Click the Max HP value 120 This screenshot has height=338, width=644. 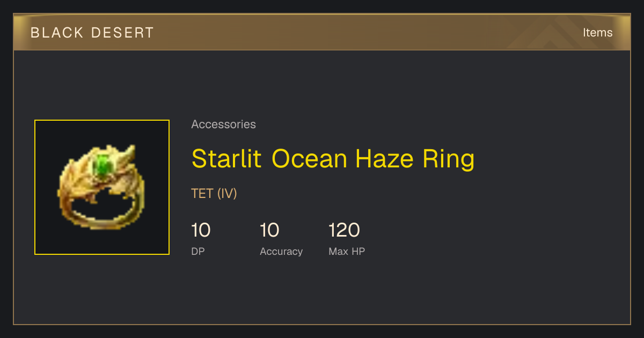[344, 231]
